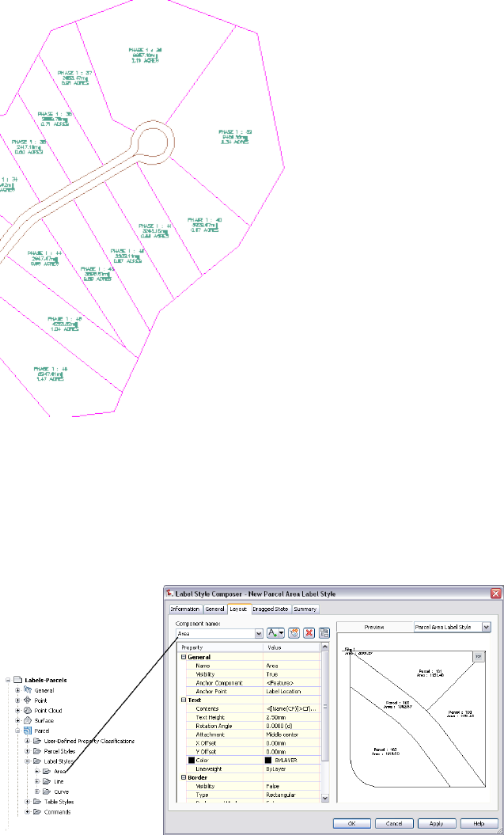This screenshot has width=504, height=835.
Task: Expand User-Defined Property Classifications folder
Action: 28,741
